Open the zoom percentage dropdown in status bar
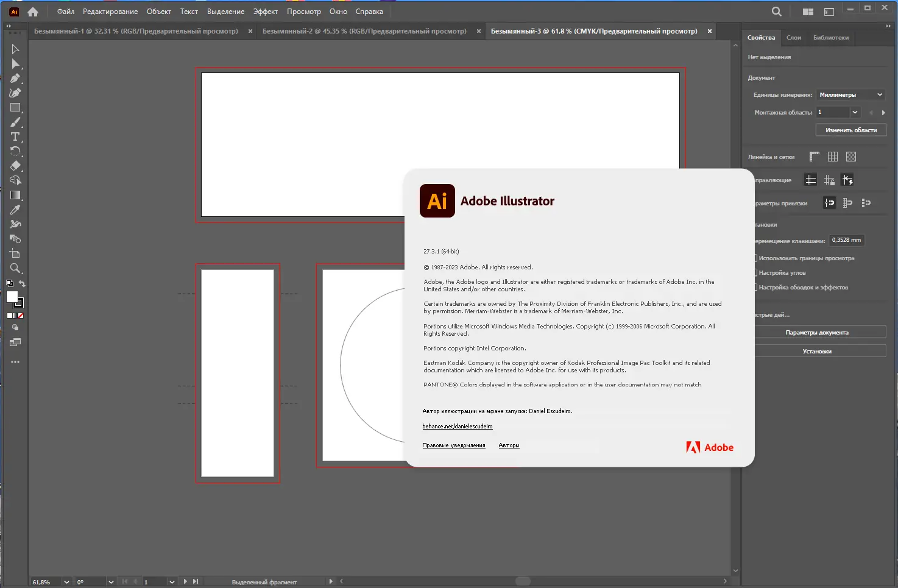The image size is (898, 588). coord(67,581)
